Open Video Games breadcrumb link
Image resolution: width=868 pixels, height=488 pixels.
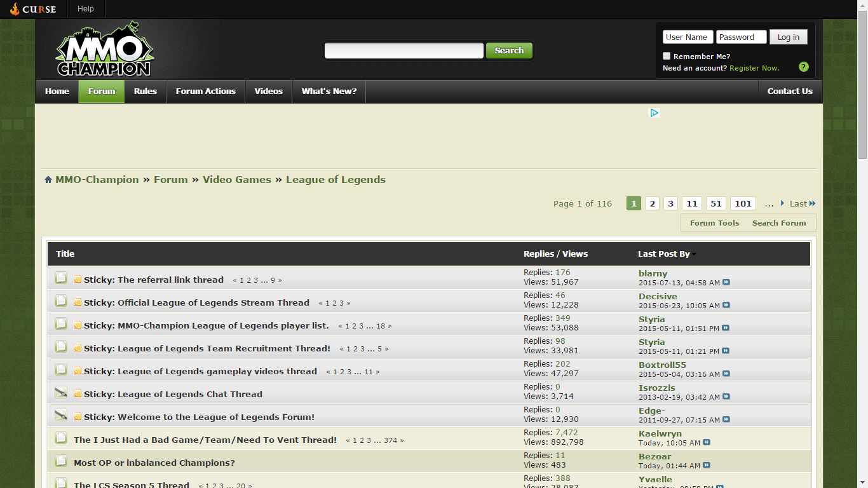(x=237, y=180)
